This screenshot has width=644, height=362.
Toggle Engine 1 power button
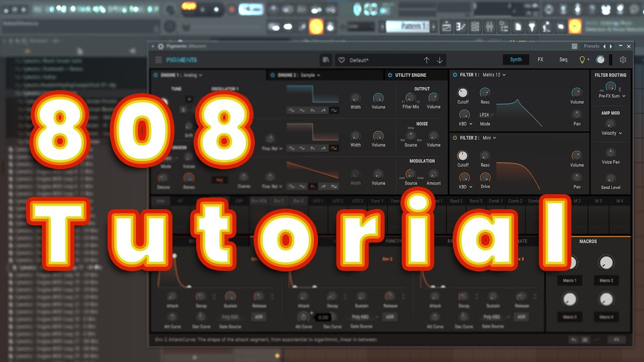[156, 75]
